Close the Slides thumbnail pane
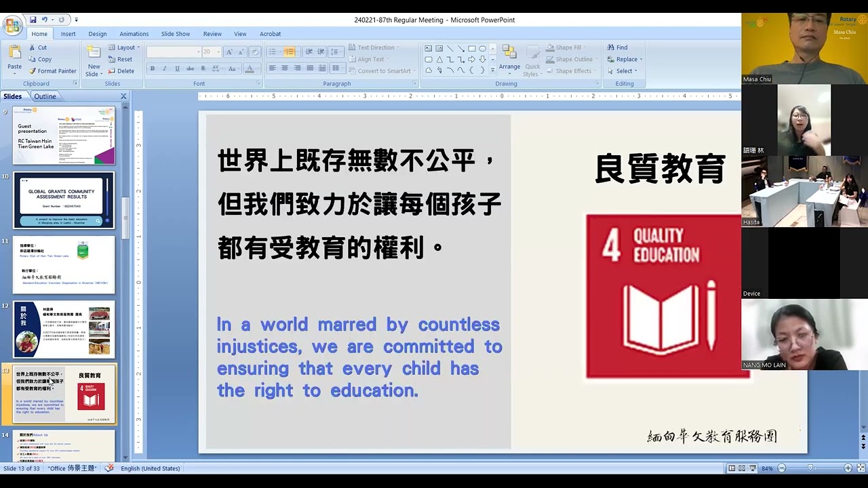The width and height of the screenshot is (868, 488). pyautogui.click(x=123, y=96)
